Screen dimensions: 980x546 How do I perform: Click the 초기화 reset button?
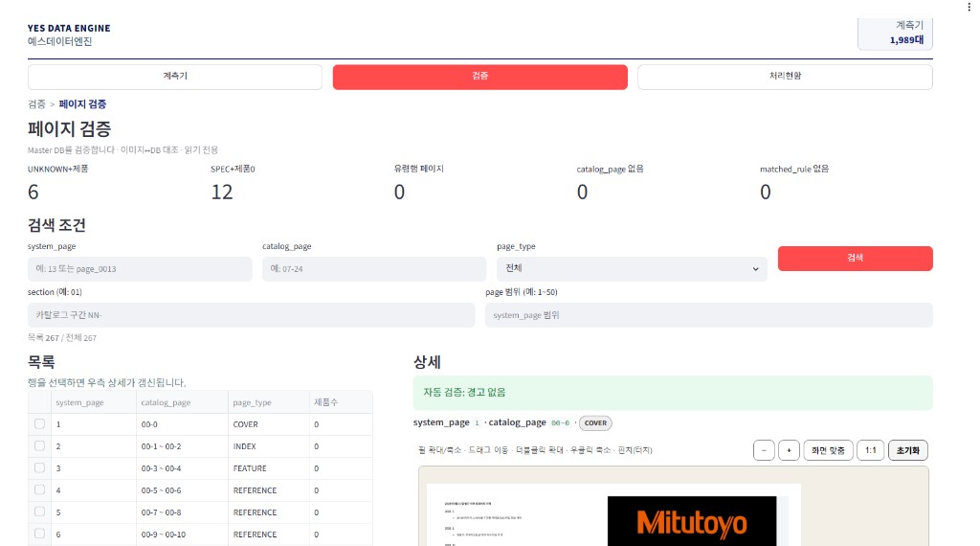908,450
